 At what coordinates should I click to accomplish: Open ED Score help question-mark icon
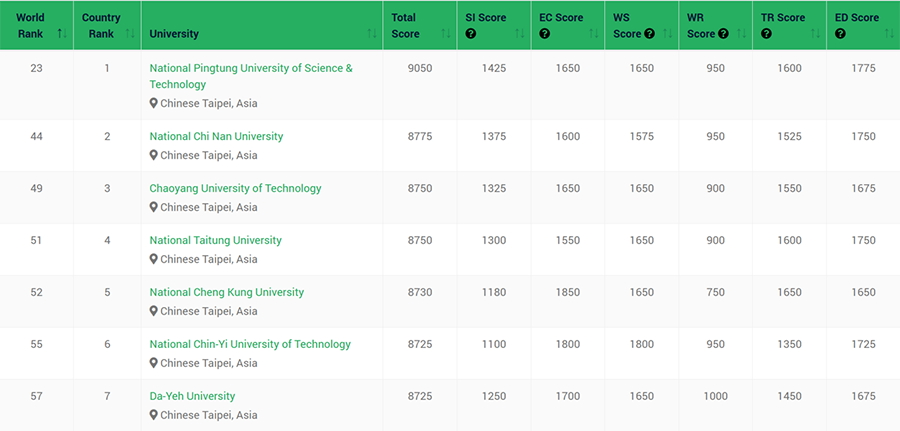pyautogui.click(x=840, y=34)
